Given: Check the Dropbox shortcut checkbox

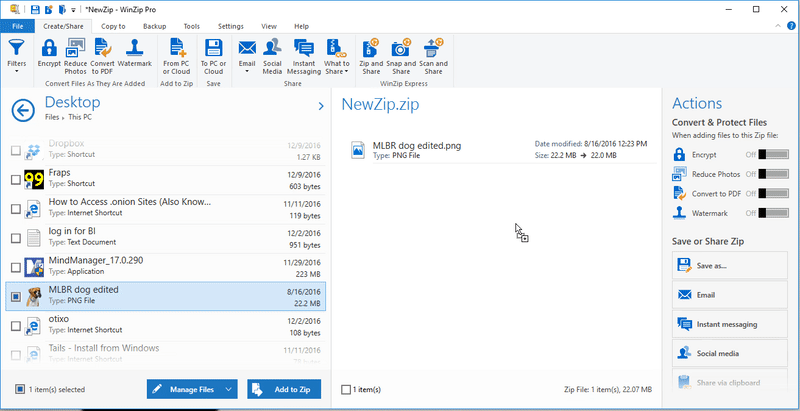Looking at the screenshot, I should (16, 150).
